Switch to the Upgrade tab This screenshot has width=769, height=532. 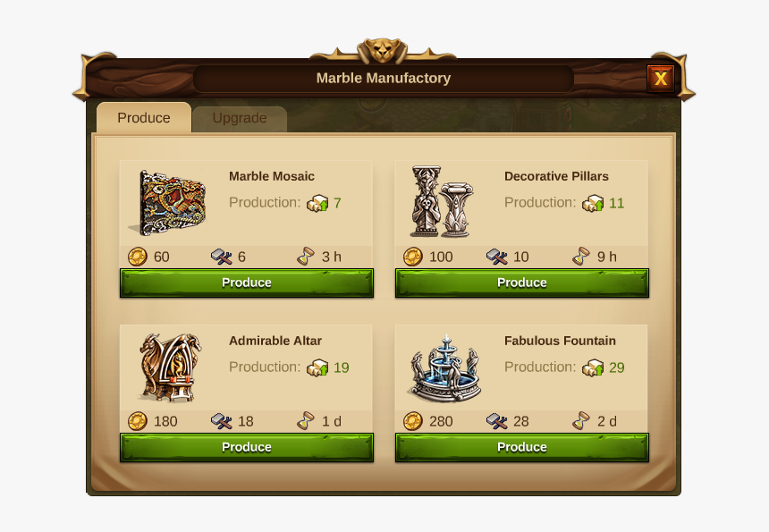pos(240,118)
